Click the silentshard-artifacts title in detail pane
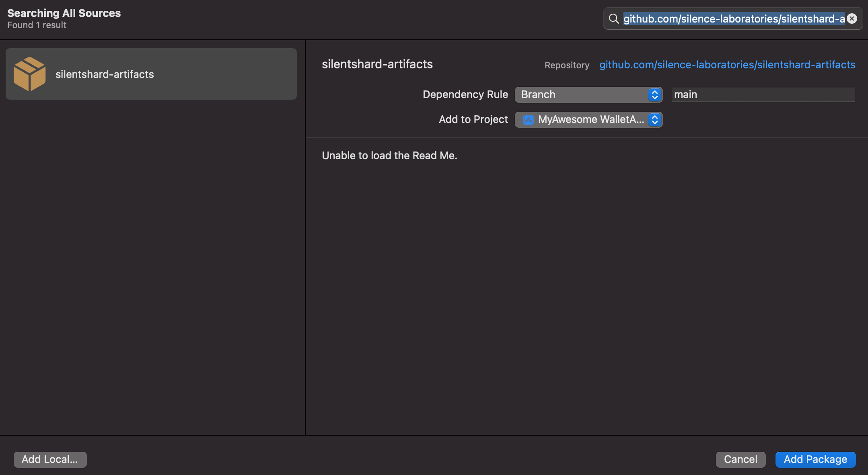The width and height of the screenshot is (868, 475). (x=377, y=64)
